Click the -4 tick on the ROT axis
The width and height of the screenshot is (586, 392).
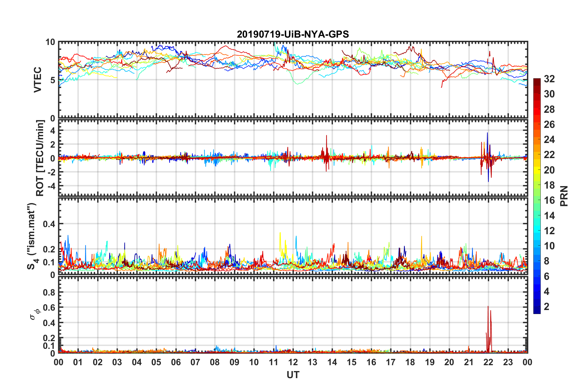[x=51, y=186]
